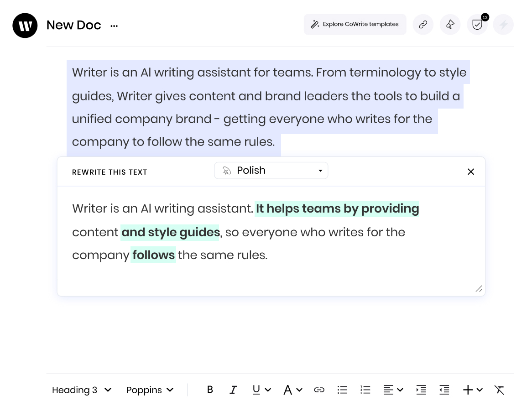This screenshot has height=406, width=532.
Task: Open the issues shield icon with badge 12
Action: (x=477, y=25)
